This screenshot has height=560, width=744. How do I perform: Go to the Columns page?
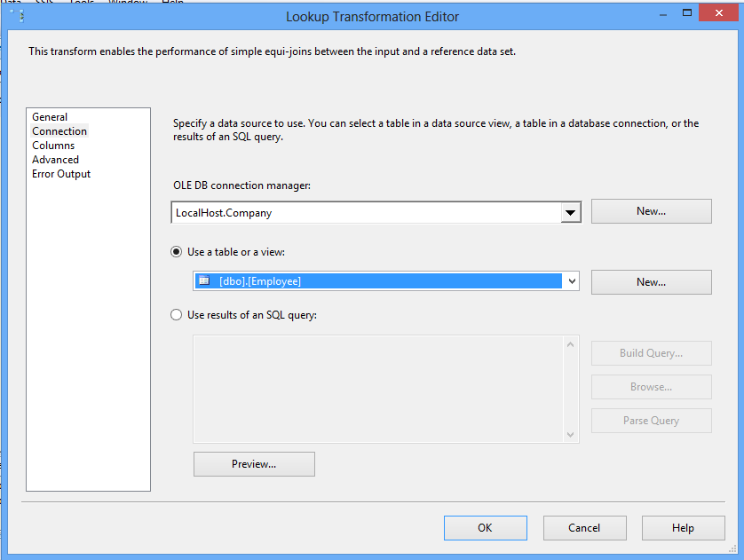(53, 145)
